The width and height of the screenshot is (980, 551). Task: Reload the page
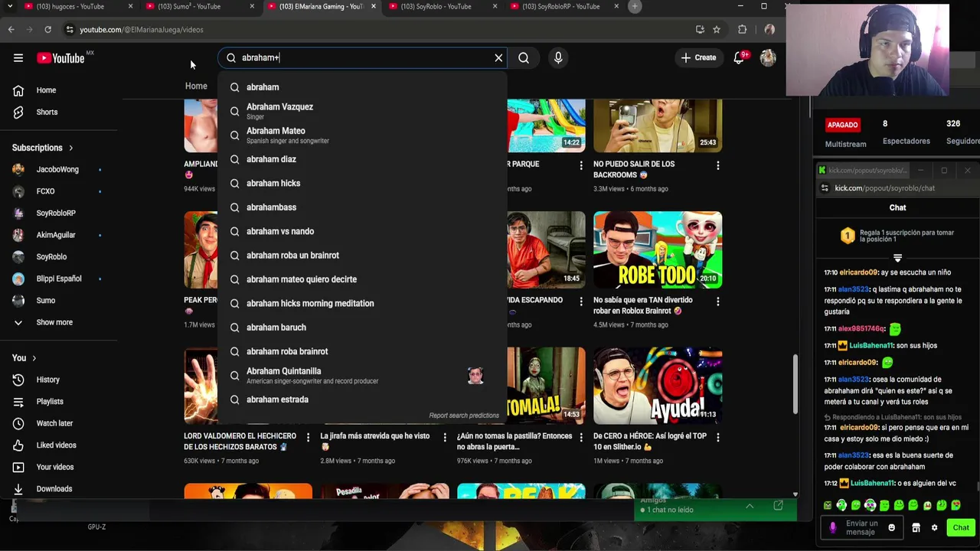(47, 29)
